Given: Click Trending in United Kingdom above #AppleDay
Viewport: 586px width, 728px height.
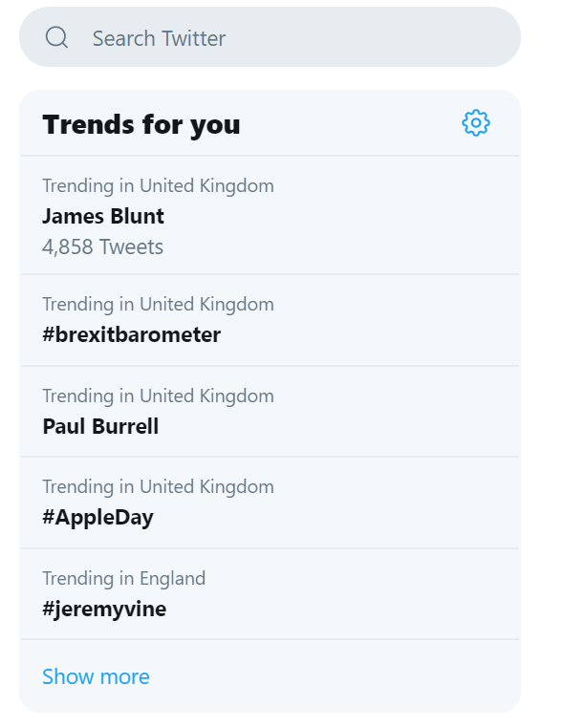Looking at the screenshot, I should (158, 487).
